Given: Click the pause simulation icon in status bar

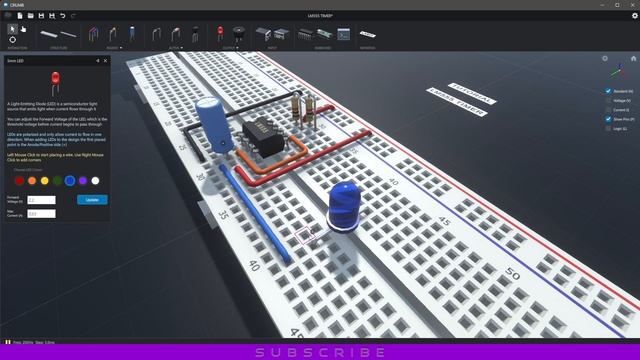Looking at the screenshot, I should [8, 342].
